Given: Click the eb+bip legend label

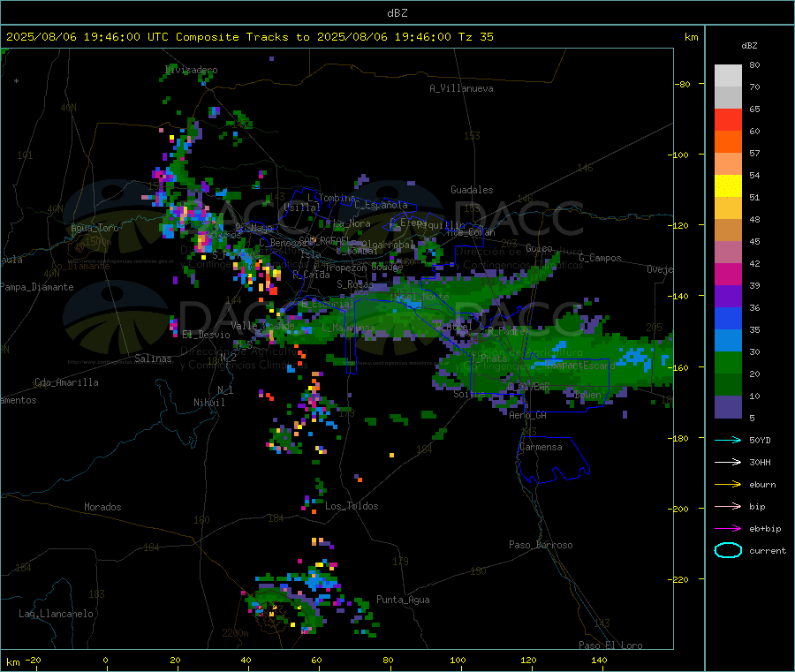Looking at the screenshot, I should coord(765,529).
